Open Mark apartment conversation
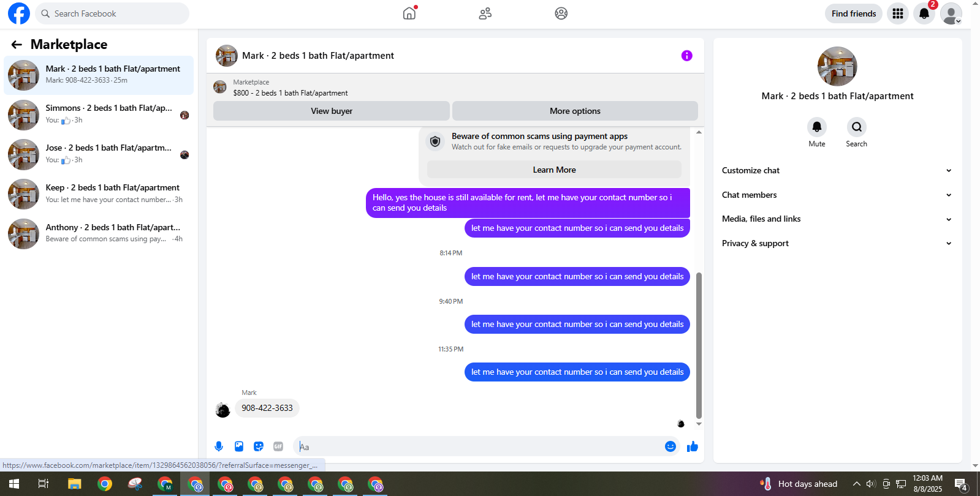Image resolution: width=980 pixels, height=496 pixels. click(99, 75)
